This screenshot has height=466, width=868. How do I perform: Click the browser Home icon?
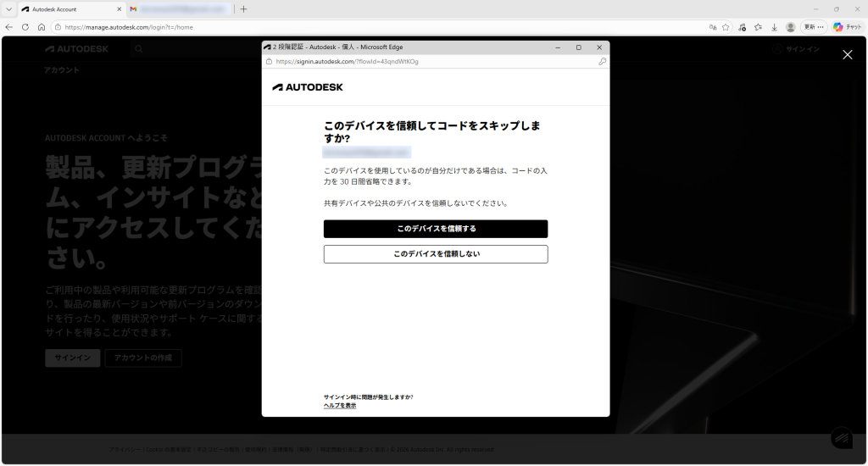click(x=42, y=27)
